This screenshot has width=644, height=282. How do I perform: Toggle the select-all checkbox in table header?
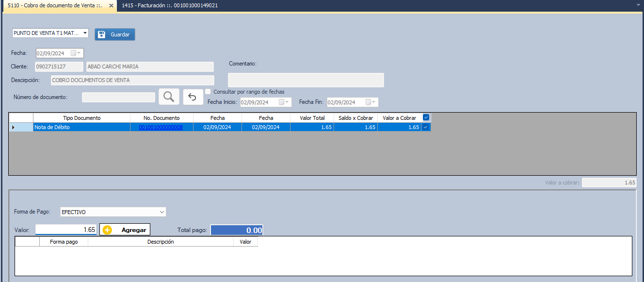[426, 117]
